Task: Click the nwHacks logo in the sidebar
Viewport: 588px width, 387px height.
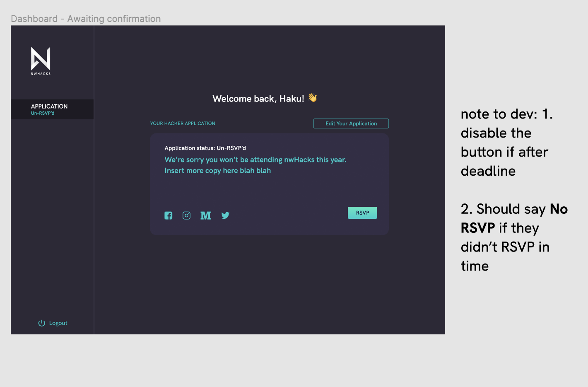Action: click(x=40, y=60)
